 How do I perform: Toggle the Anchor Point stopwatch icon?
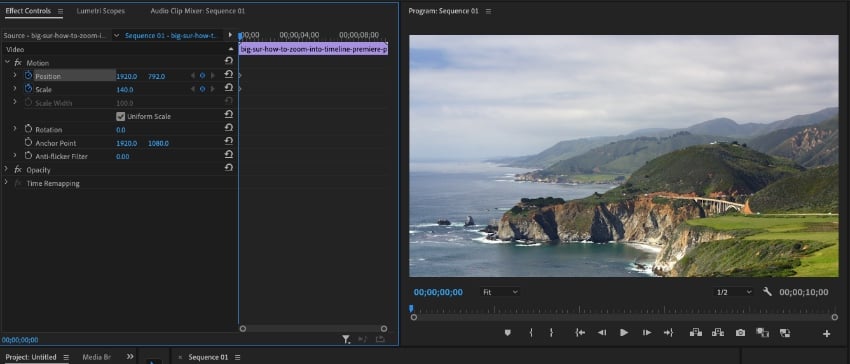pos(29,142)
